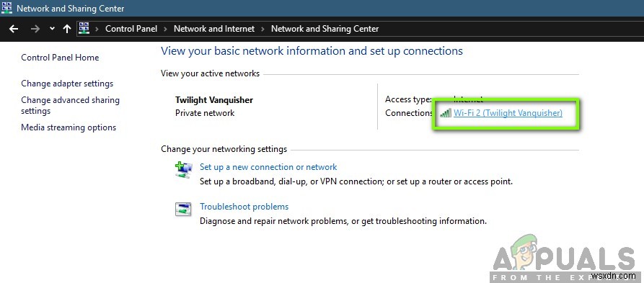The height and width of the screenshot is (283, 644).
Task: Click the Back arrow in navigation bar
Action: (14, 29)
